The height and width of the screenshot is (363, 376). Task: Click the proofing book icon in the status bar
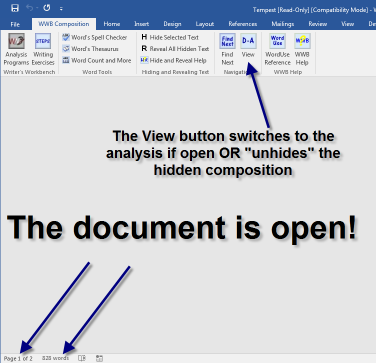[x=82, y=358]
